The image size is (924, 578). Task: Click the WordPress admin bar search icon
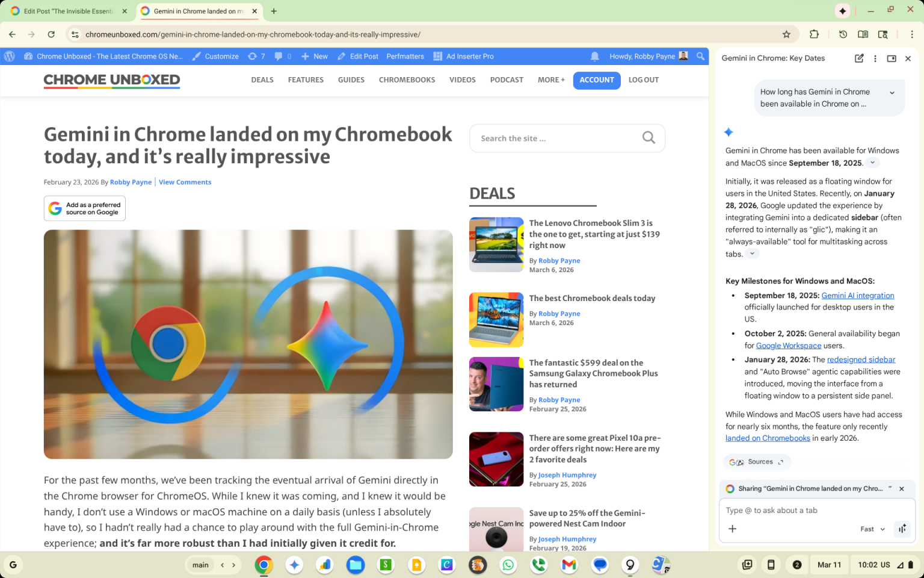click(x=700, y=56)
